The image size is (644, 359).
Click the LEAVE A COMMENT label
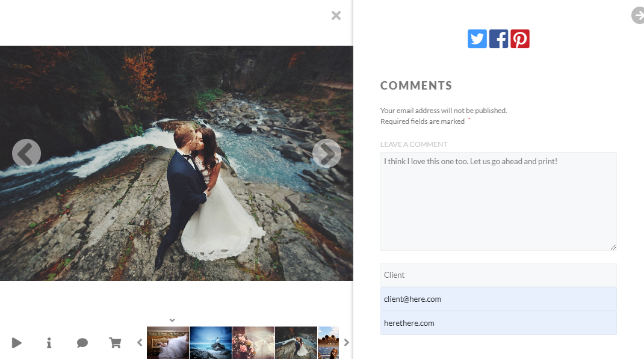pos(413,144)
